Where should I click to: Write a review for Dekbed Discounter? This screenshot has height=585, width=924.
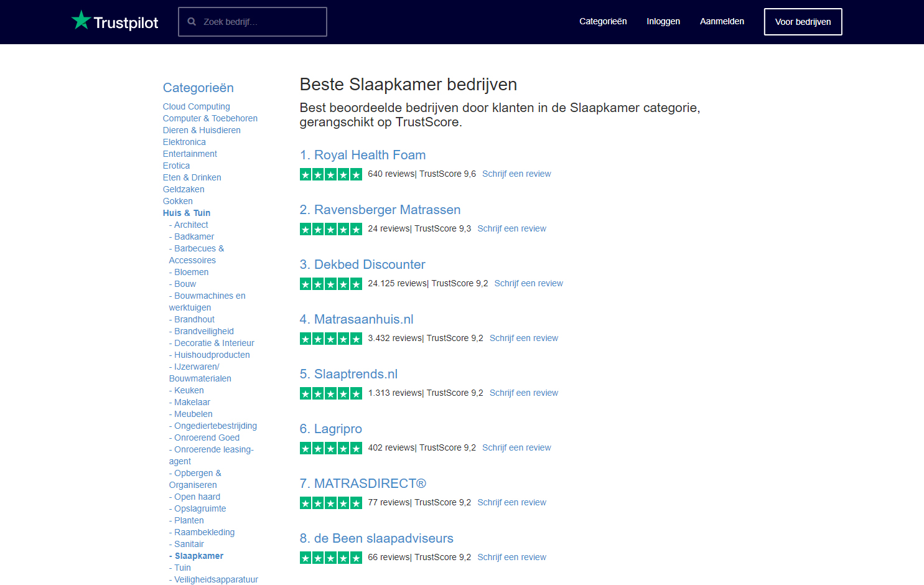tap(528, 283)
